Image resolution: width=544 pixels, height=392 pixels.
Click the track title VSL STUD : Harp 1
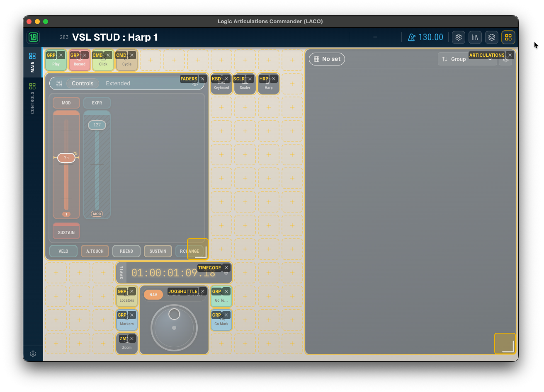pyautogui.click(x=115, y=37)
